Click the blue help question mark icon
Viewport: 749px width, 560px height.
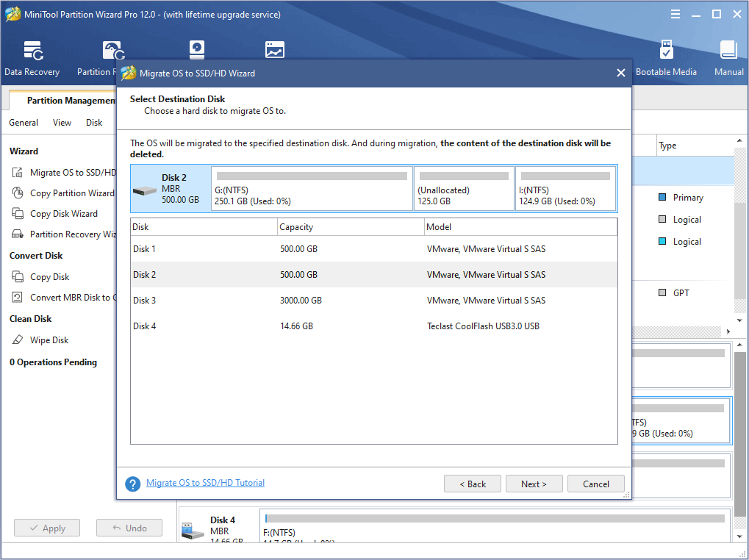133,484
